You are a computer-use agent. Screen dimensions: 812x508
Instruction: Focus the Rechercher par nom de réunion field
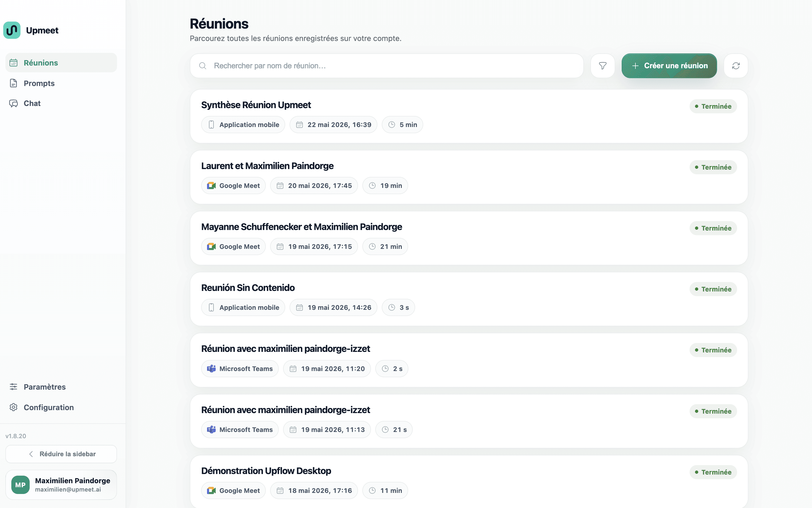387,66
